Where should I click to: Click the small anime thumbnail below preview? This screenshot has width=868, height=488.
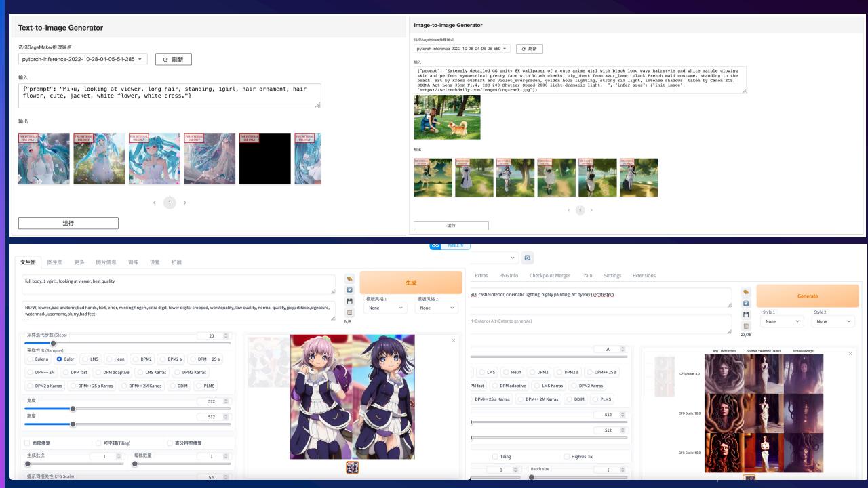coord(352,468)
